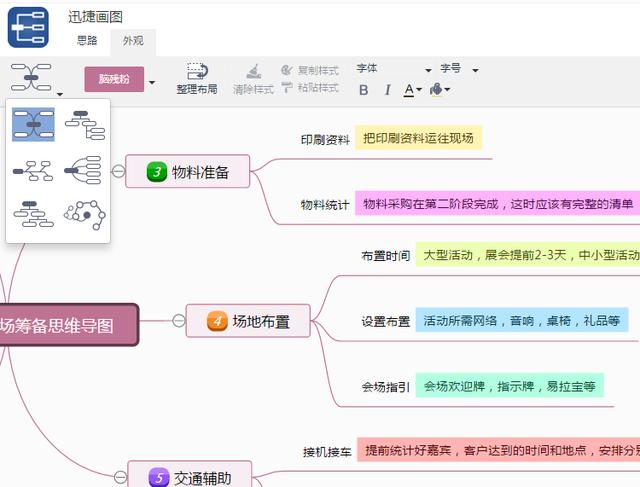
Task: Collapse the 交通辅助 node branch
Action: [120, 478]
